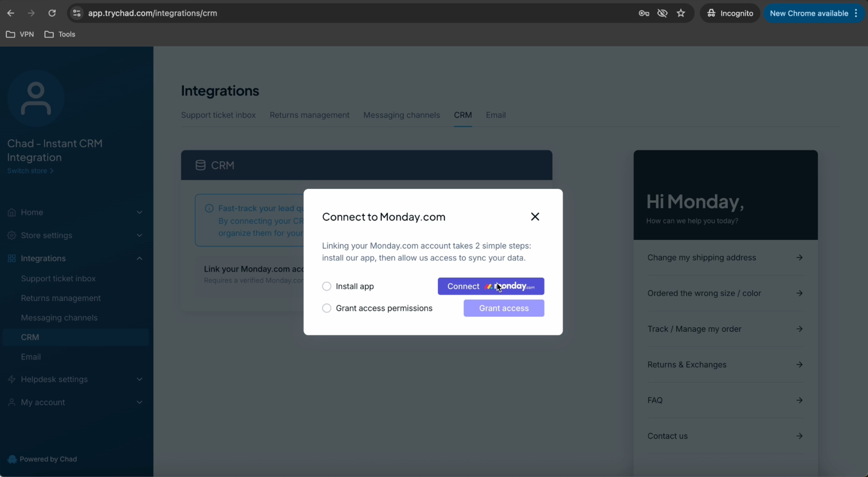Image resolution: width=868 pixels, height=477 pixels.
Task: Click the tracking protection eye icon
Action: [662, 13]
